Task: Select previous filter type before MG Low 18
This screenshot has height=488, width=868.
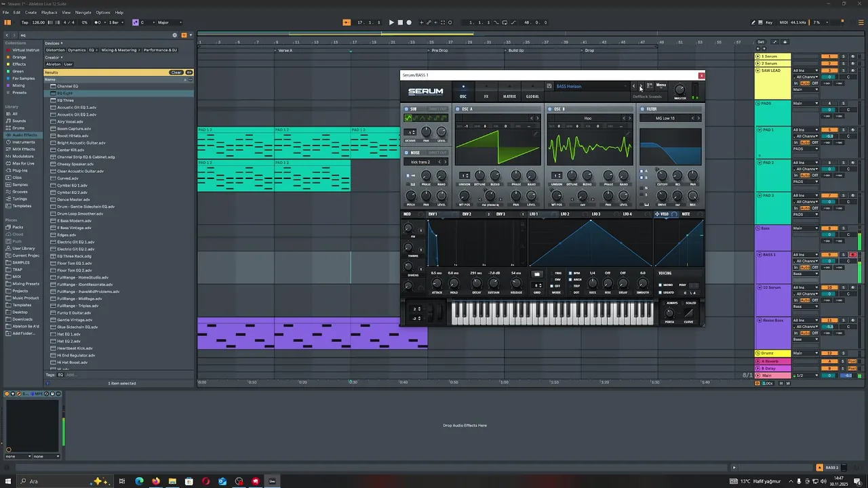Action: [693, 118]
